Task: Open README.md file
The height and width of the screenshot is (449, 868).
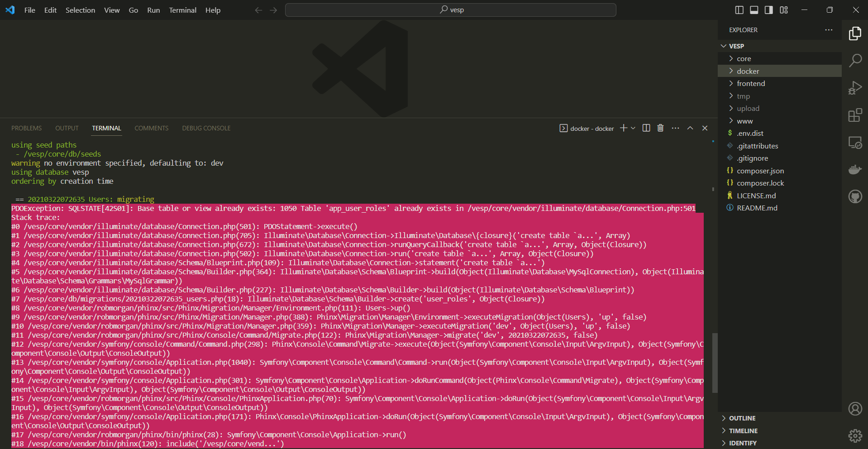Action: point(779,208)
